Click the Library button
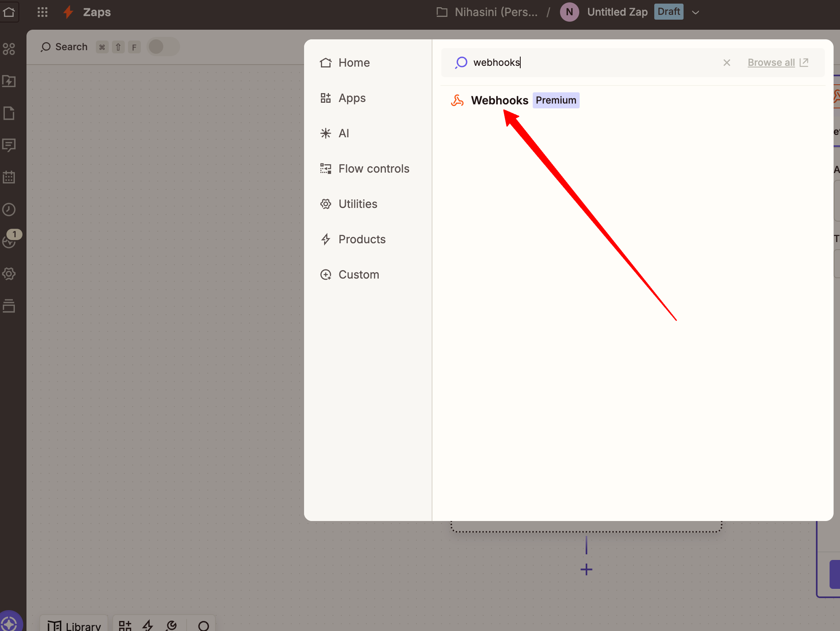The image size is (840, 631). click(x=75, y=625)
